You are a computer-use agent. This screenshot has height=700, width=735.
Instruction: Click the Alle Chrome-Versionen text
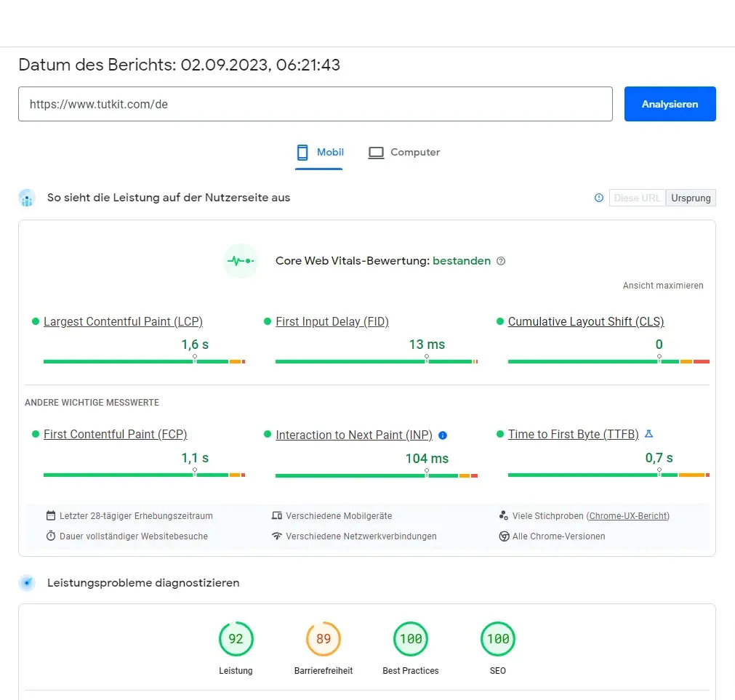(558, 536)
